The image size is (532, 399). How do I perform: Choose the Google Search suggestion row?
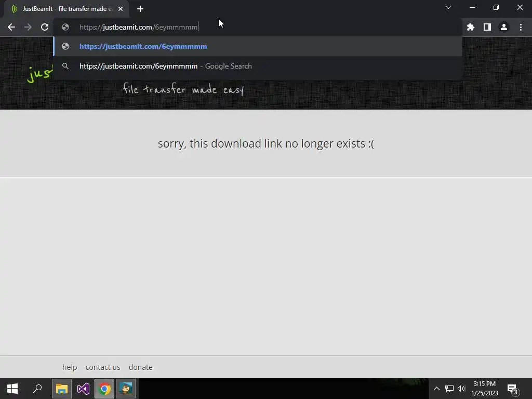tap(258, 66)
